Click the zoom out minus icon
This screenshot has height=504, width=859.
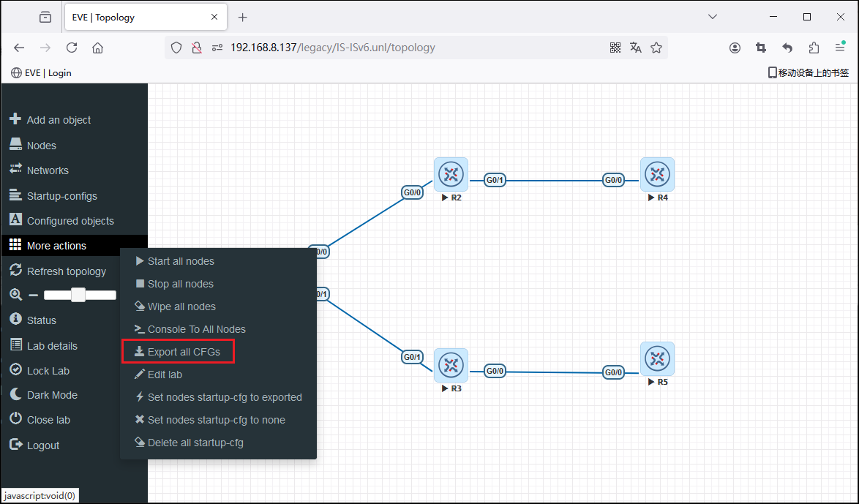(x=33, y=296)
